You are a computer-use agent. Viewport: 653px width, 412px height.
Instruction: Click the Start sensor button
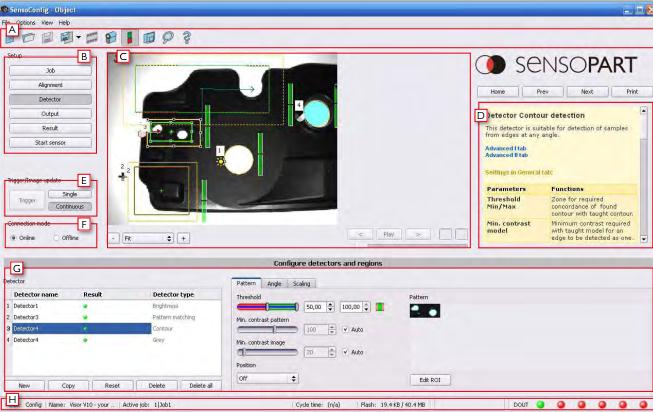pyautogui.click(x=50, y=144)
